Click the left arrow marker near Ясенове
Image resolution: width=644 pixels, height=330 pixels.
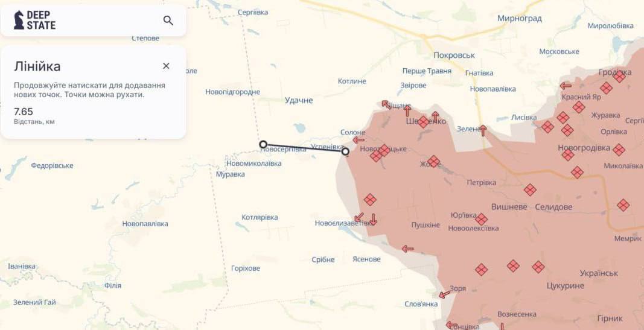408,249
